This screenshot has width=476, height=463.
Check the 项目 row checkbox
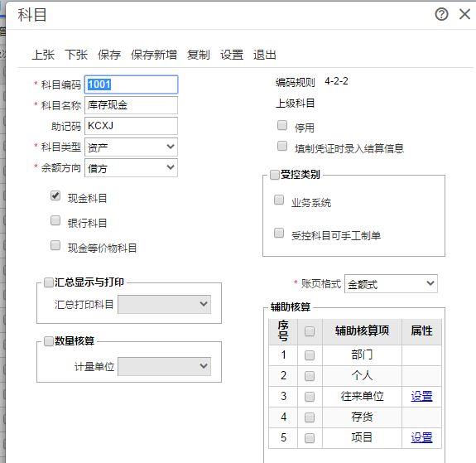tap(310, 438)
